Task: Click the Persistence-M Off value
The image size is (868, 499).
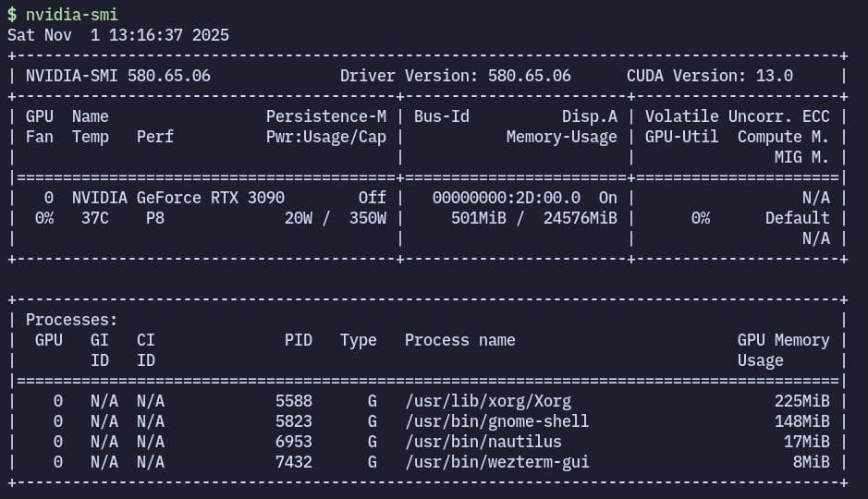Action: [372, 198]
